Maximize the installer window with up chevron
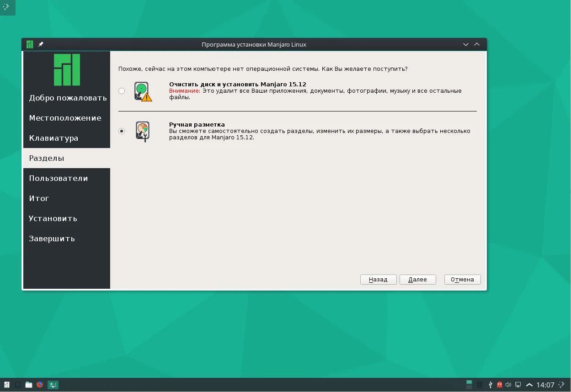Image resolution: width=571 pixels, height=392 pixels. [477, 44]
